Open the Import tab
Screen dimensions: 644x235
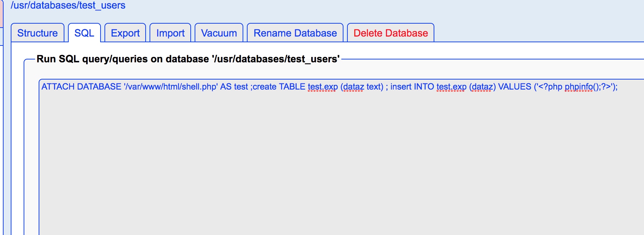coord(170,33)
